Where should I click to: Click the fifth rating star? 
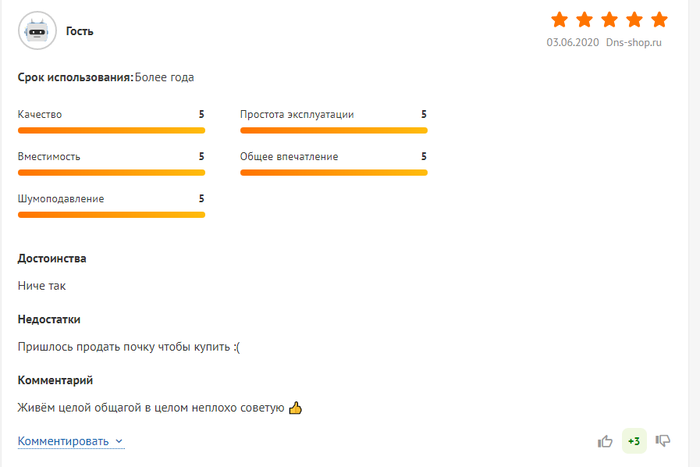click(659, 19)
